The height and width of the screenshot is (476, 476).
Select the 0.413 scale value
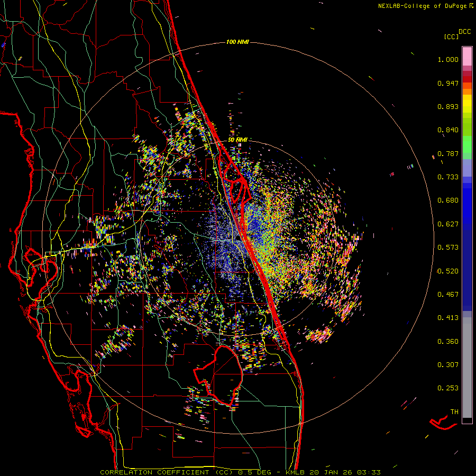tap(448, 318)
